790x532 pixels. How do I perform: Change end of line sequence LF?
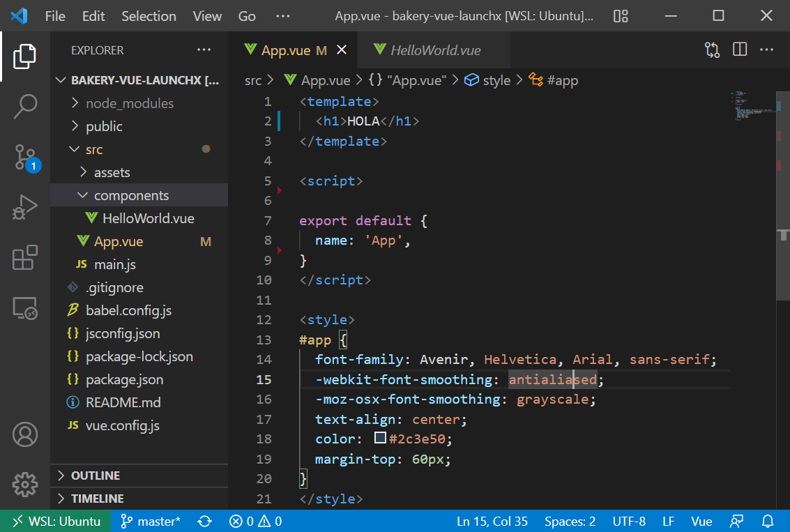pos(669,522)
